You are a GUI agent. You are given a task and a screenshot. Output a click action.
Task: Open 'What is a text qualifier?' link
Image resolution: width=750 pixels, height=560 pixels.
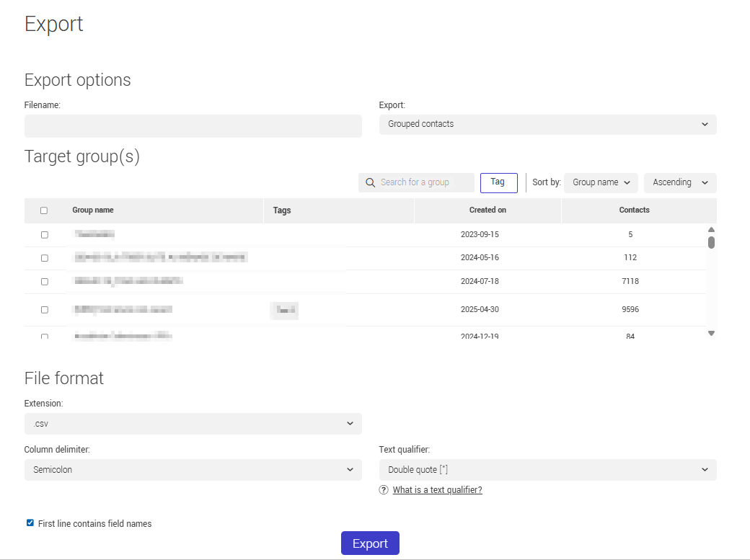[437, 489]
